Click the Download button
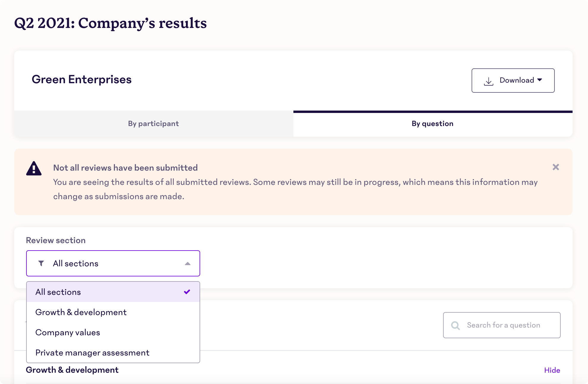 pyautogui.click(x=513, y=81)
